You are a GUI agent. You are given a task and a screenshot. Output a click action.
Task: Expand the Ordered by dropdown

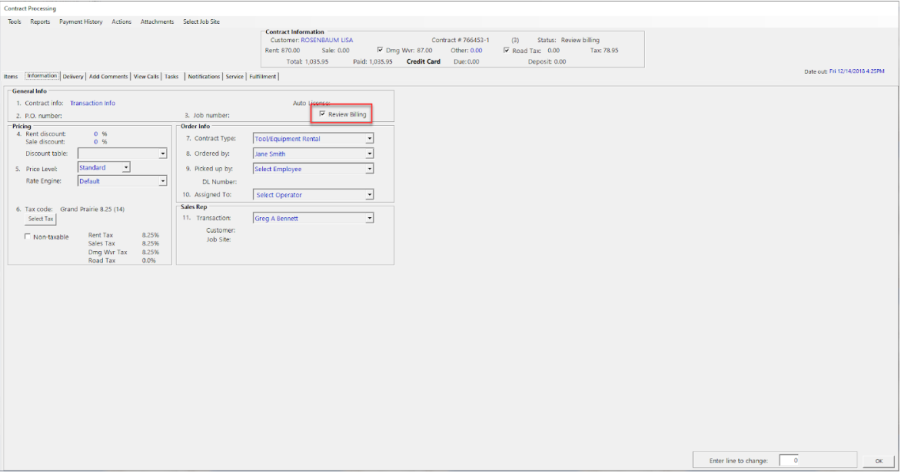369,154
